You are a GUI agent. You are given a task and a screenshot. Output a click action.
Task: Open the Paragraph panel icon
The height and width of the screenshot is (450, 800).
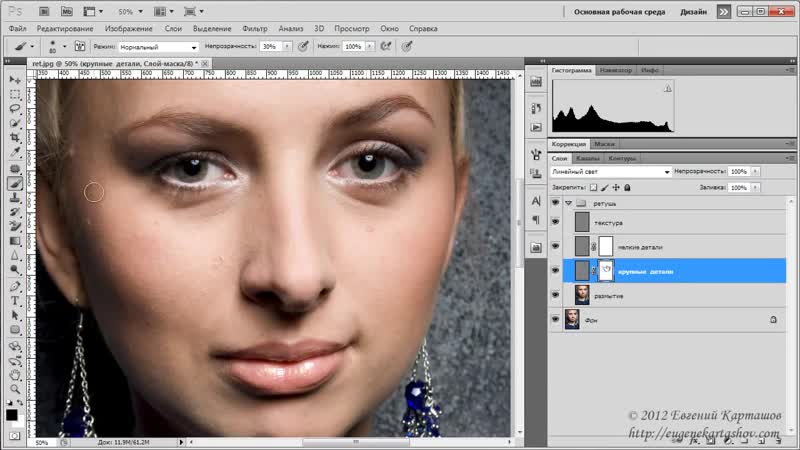[x=536, y=220]
